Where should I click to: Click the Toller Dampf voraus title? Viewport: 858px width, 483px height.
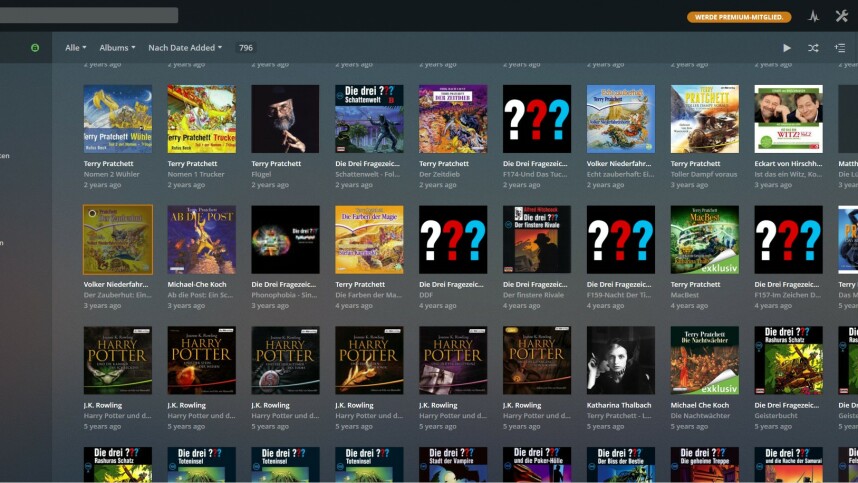click(704, 174)
